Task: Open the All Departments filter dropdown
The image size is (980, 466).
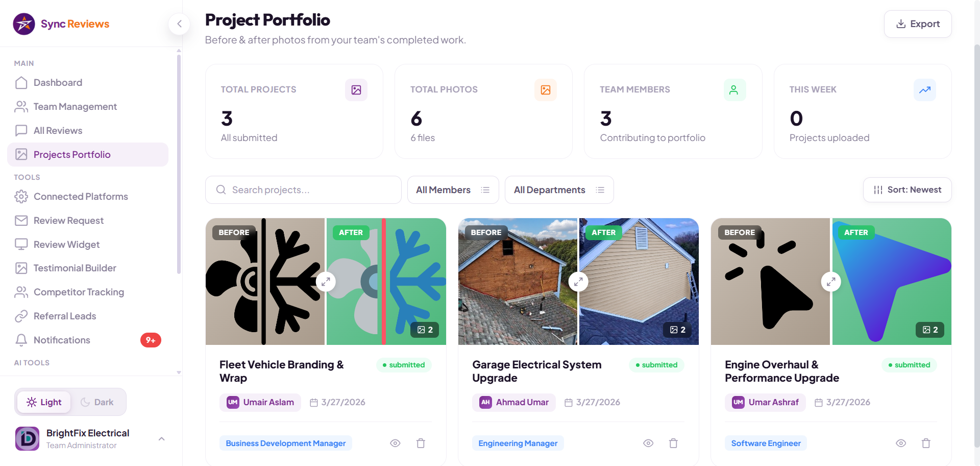Action: coord(559,190)
